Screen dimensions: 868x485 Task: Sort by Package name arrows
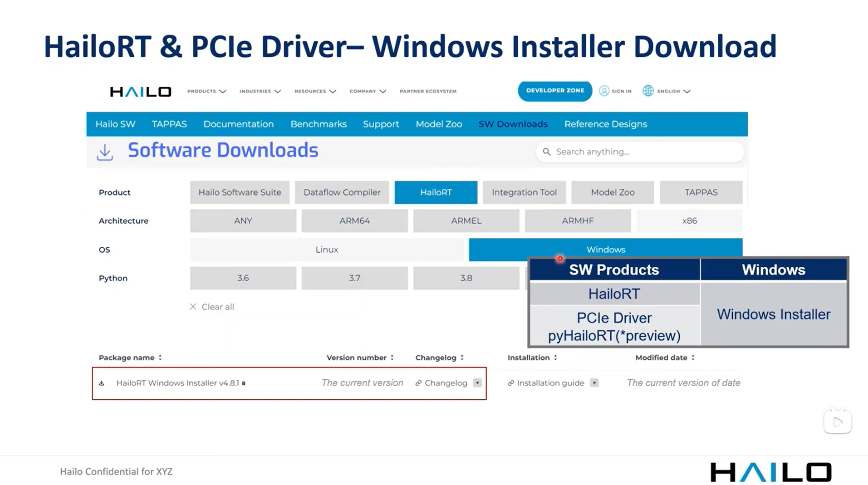click(x=160, y=358)
